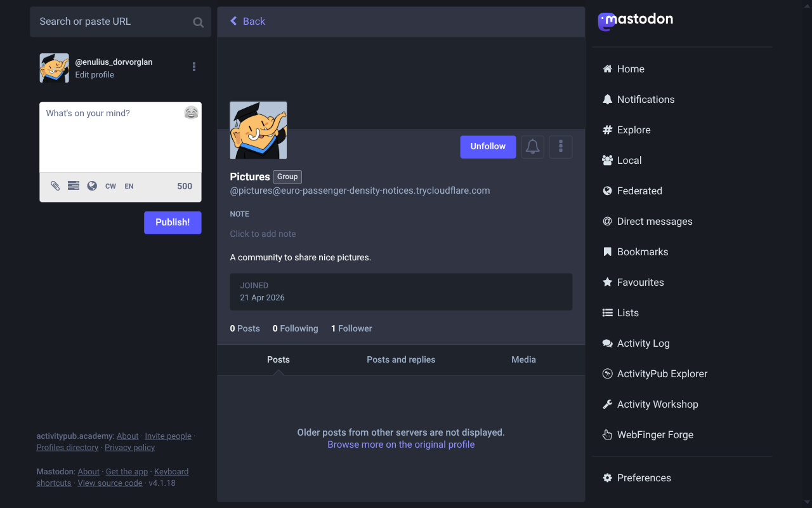Image resolution: width=812 pixels, height=508 pixels.
Task: Open the emoji picker in the compose box
Action: (190, 112)
